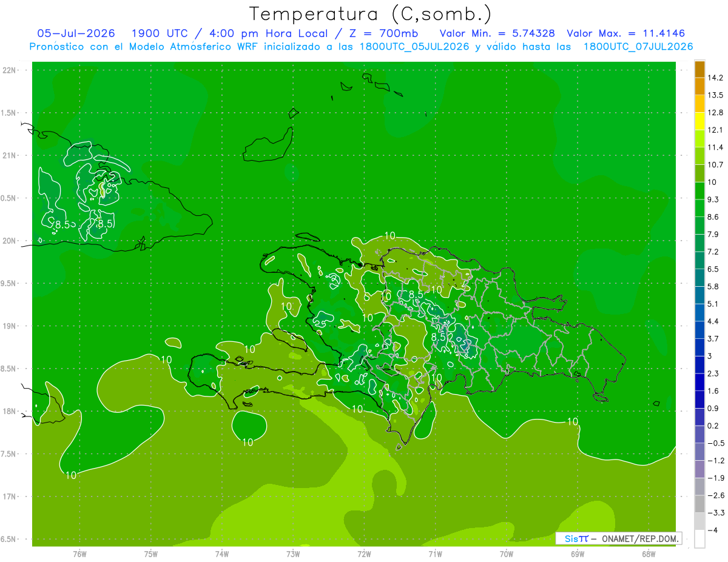This screenshot has width=728, height=562.
Task: Click the '6.5N' latitude axis label
Action: click(9, 539)
